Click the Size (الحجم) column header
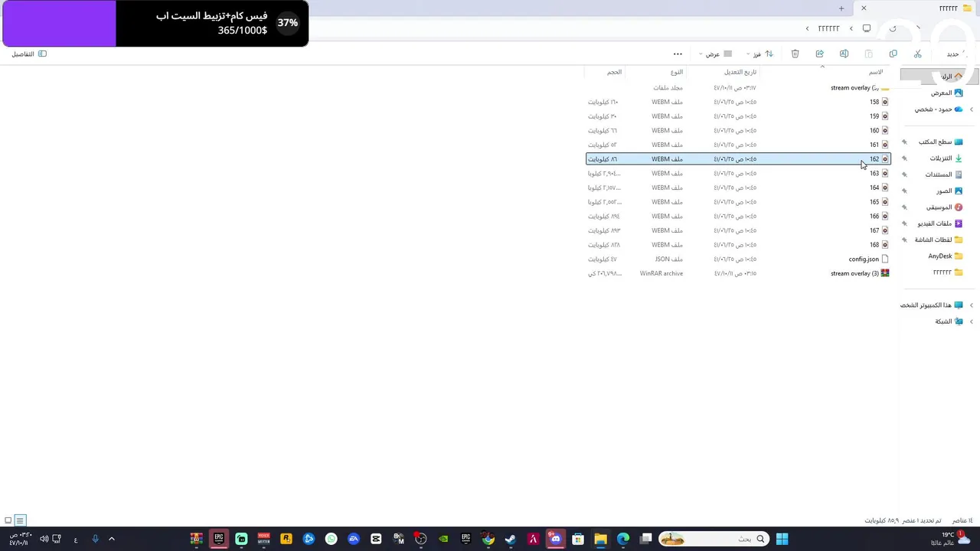Image resolution: width=980 pixels, height=551 pixels. pyautogui.click(x=614, y=72)
